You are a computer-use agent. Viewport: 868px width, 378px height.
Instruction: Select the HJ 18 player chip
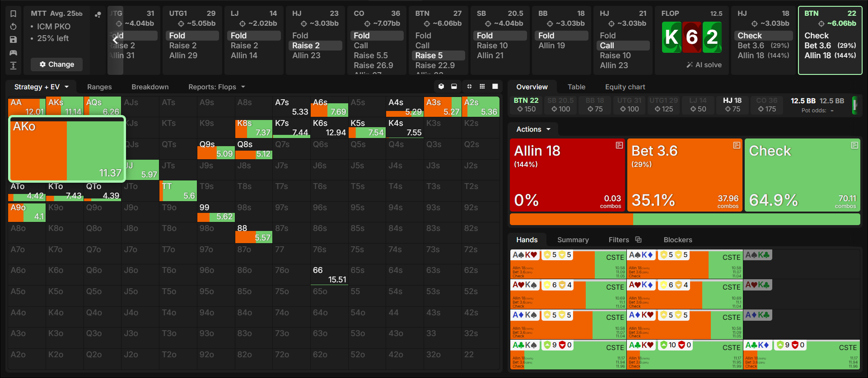732,105
